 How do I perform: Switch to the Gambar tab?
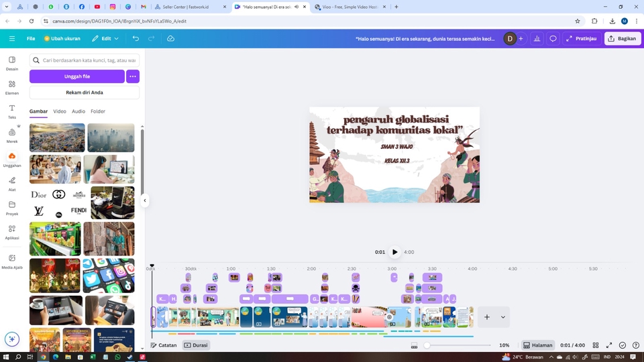[x=38, y=111]
